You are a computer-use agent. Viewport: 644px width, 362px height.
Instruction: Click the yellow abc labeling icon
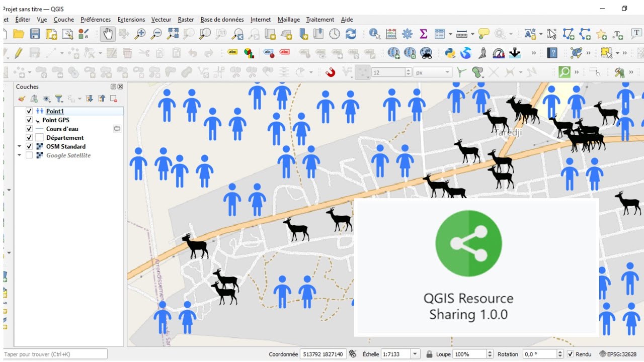pyautogui.click(x=232, y=52)
